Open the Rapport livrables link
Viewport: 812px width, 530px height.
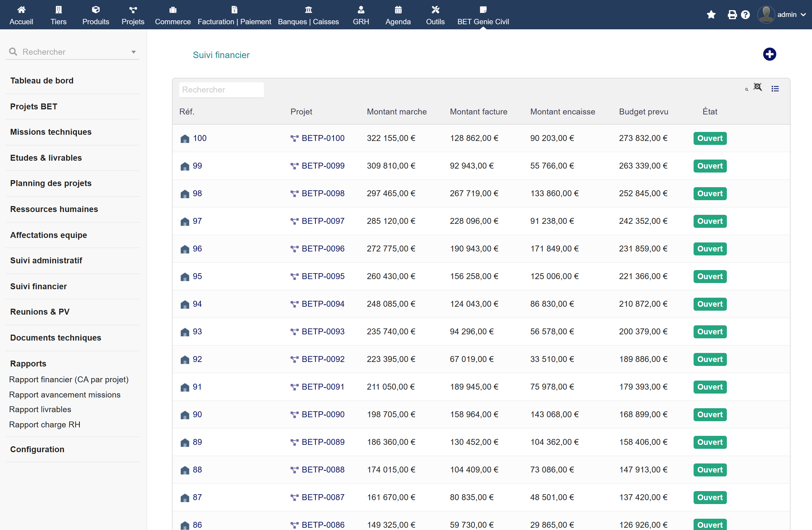click(40, 409)
